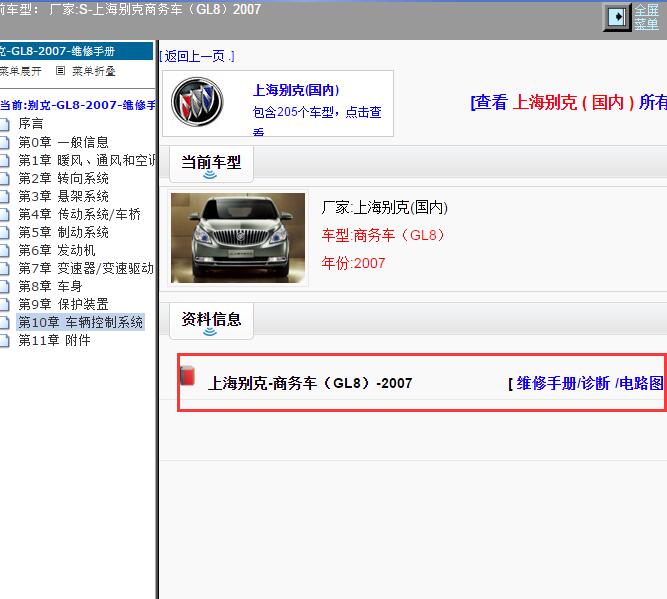Click document icon beside 序言
Screen dimensions: 667x599
point(4,124)
